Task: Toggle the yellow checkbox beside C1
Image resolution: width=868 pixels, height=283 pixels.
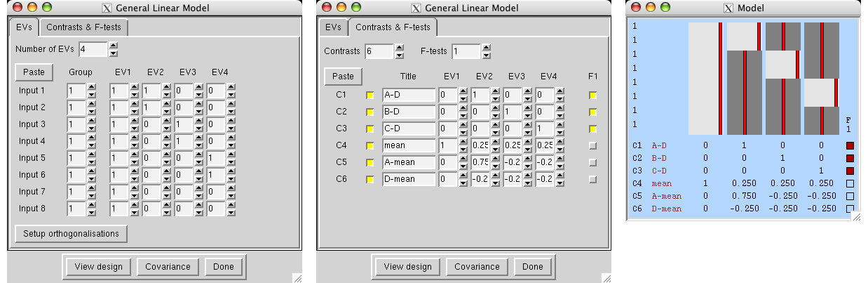Action: pos(370,95)
